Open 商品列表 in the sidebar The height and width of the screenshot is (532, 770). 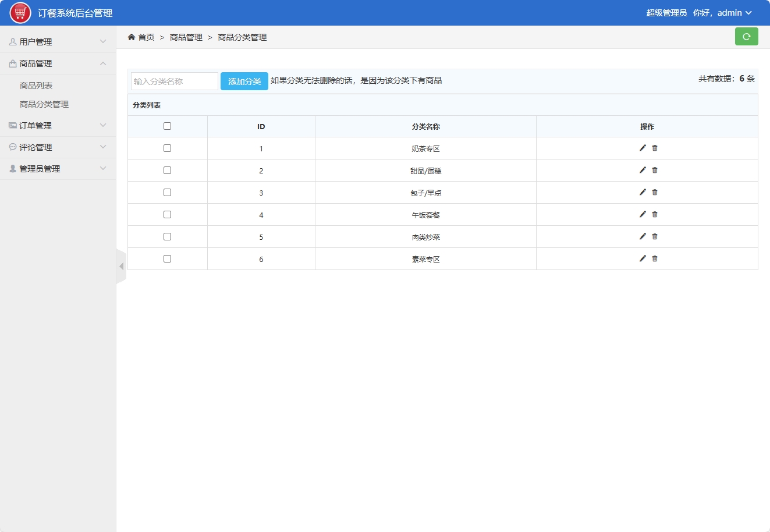point(36,86)
